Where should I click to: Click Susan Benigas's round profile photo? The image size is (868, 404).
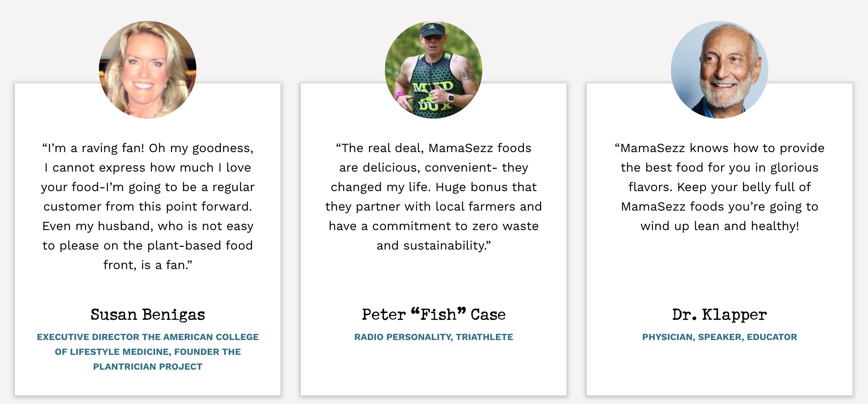[148, 70]
